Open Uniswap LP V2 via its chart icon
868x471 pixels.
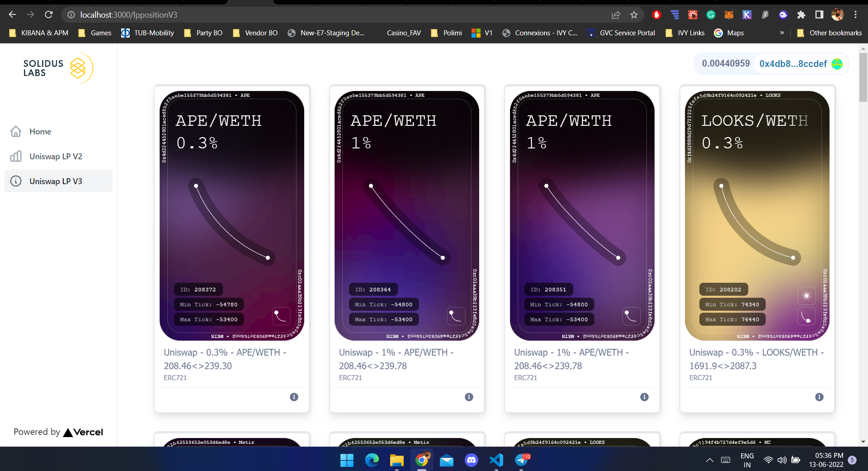(15, 156)
